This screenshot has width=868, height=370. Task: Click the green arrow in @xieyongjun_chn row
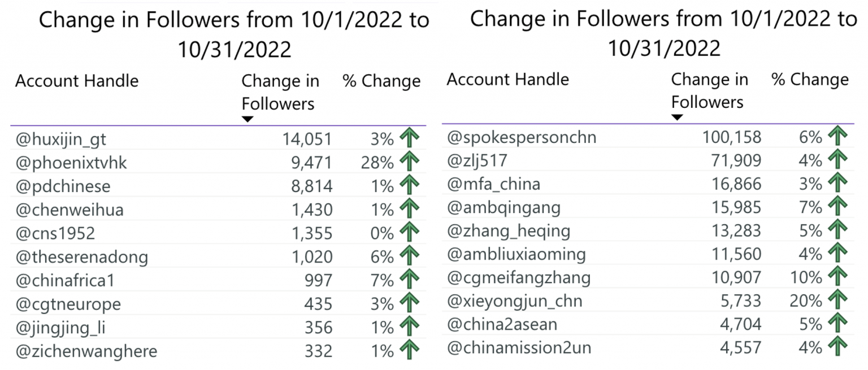coord(837,301)
